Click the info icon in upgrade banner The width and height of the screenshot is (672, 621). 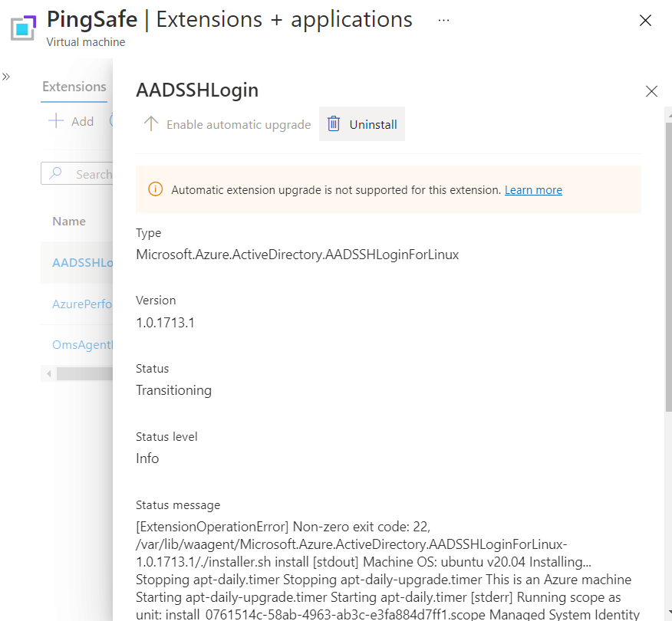155,189
